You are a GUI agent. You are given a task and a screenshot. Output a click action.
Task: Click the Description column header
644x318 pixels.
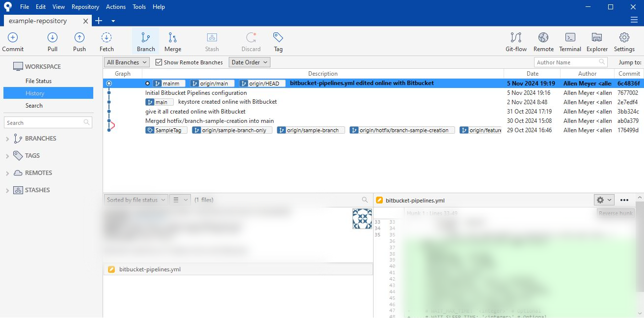click(x=323, y=74)
